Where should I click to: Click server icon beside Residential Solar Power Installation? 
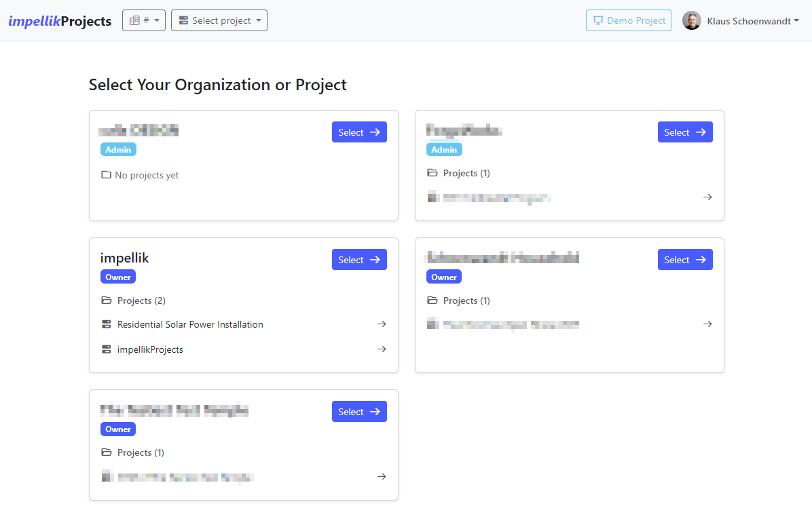(106, 324)
